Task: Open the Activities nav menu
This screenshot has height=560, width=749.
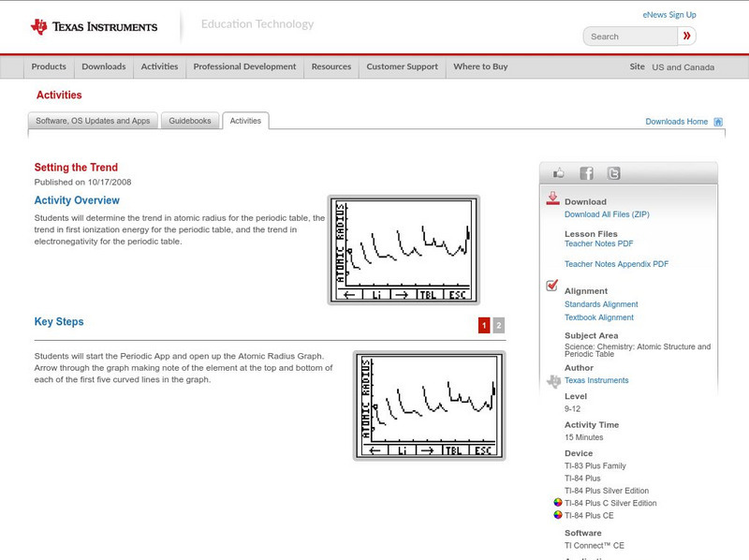Action: point(159,66)
